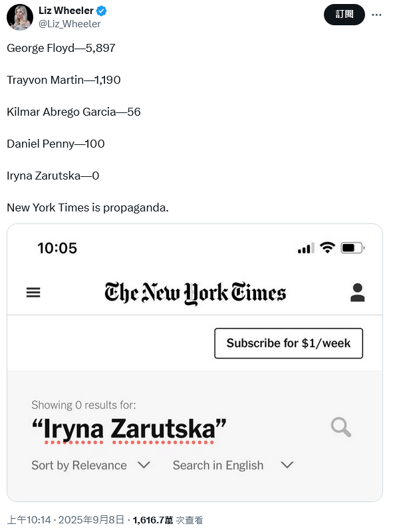Click the Liz Wheeler display name

pos(66,11)
